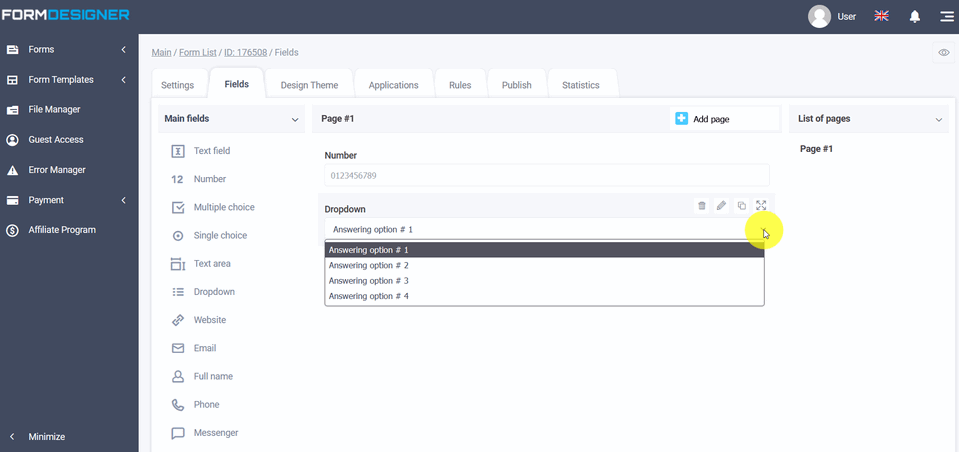The width and height of the screenshot is (959, 452).
Task: Open the notifications bell
Action: (x=914, y=16)
